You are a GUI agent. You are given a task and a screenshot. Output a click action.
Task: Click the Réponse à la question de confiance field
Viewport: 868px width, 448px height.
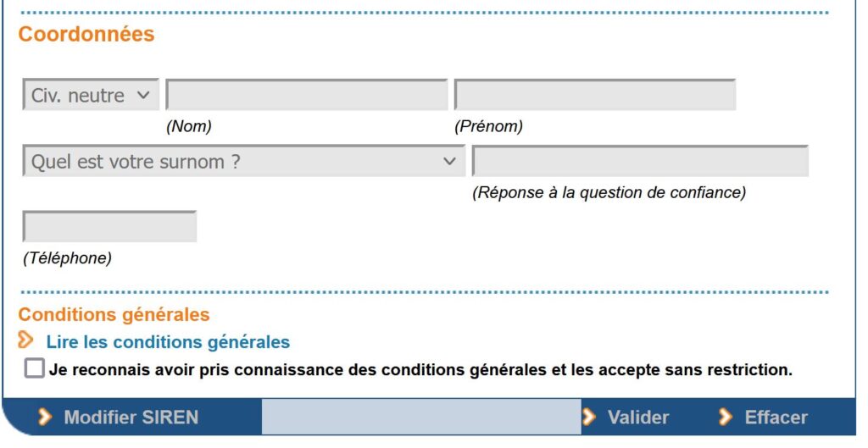[640, 162]
